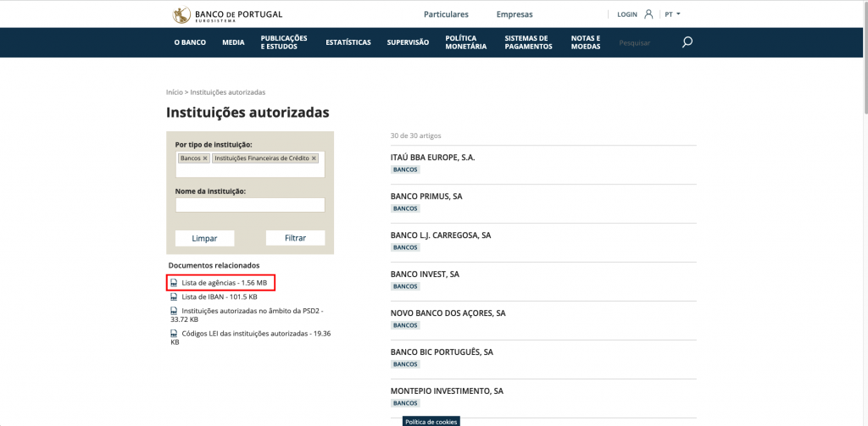Click Bancos tag under Novo Banco dos Açores
This screenshot has width=868, height=426.
[x=405, y=325]
